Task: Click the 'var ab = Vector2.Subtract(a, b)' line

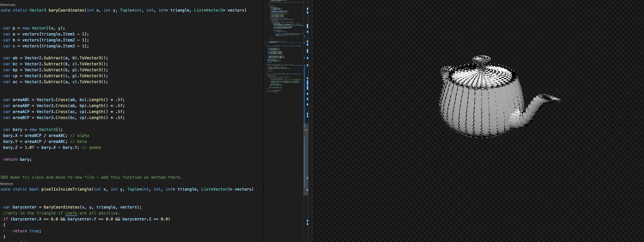Action: tap(56, 58)
